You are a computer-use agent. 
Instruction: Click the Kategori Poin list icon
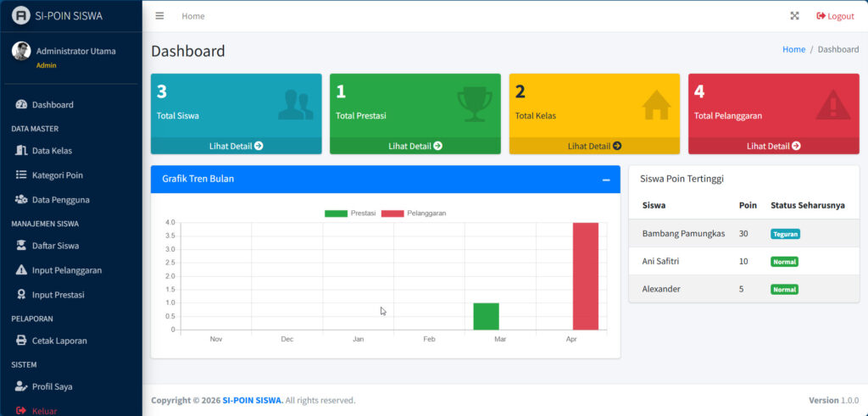(22, 175)
